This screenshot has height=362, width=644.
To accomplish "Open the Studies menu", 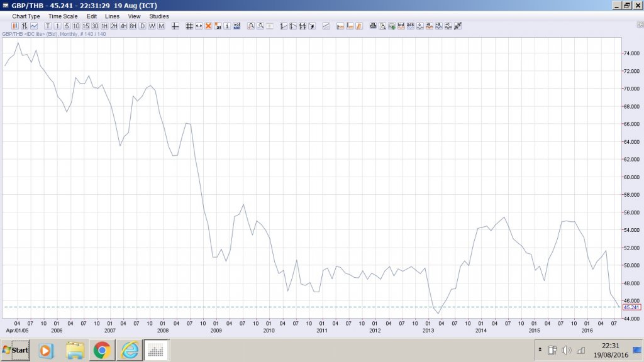I will (158, 16).
